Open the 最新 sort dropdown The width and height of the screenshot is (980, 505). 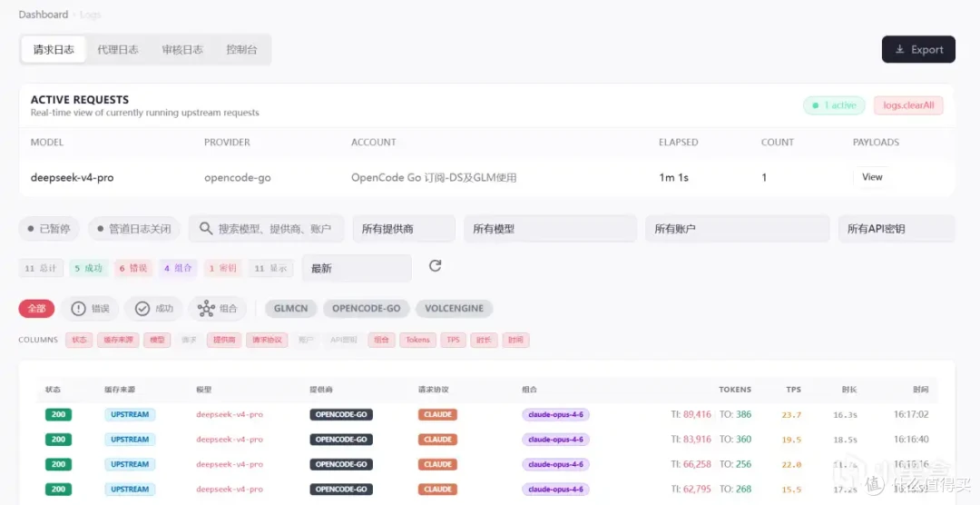point(357,269)
